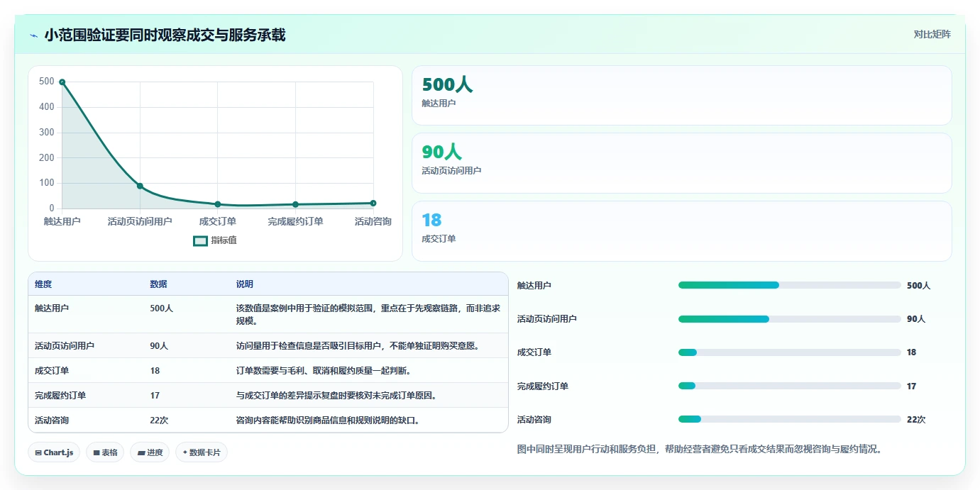Click the header title 小范围验证要同时观察成交与服务承载
The width and height of the screenshot is (980, 490).
pyautogui.click(x=165, y=35)
